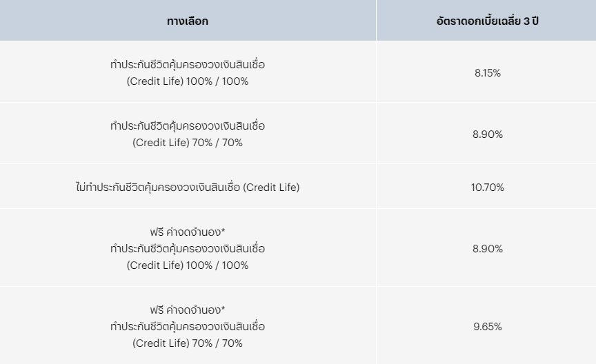
Task: Click the 8.90% rate in the fourth row
Action: [x=487, y=248]
